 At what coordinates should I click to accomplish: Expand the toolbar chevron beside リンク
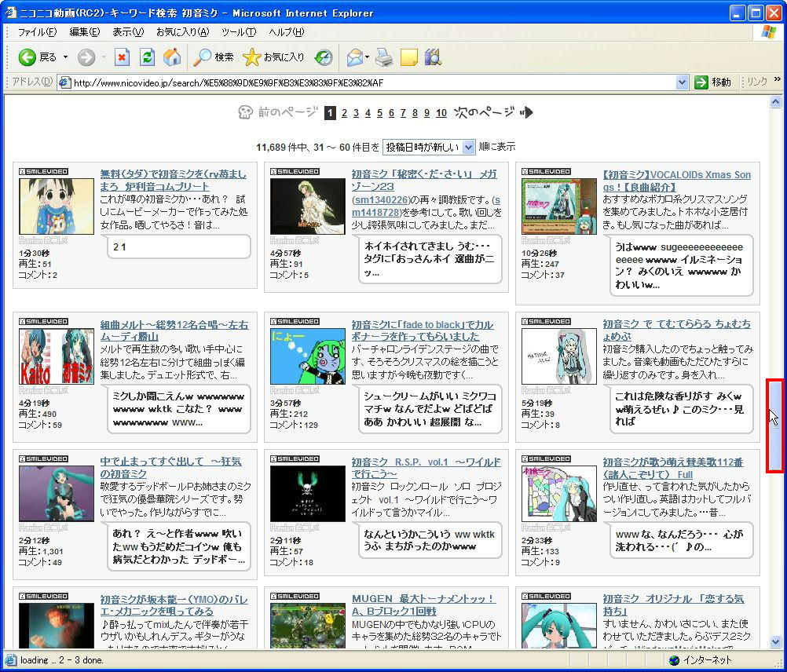[x=778, y=80]
